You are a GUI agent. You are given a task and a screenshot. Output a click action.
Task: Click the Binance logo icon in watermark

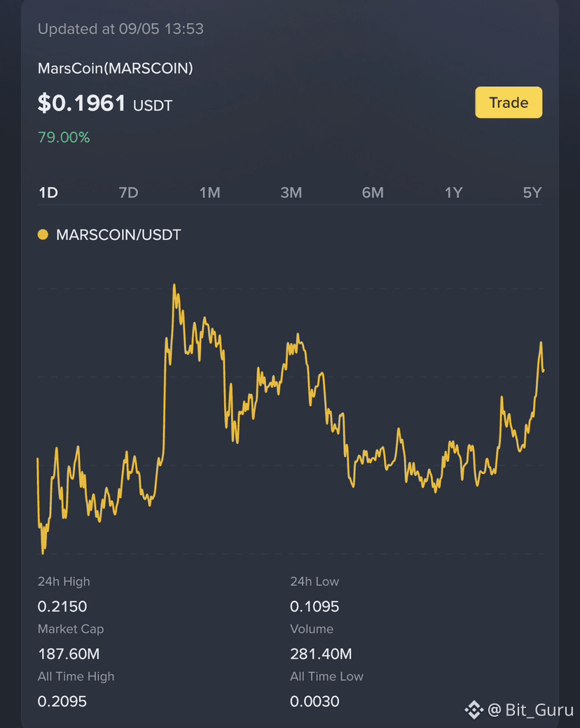point(474,709)
